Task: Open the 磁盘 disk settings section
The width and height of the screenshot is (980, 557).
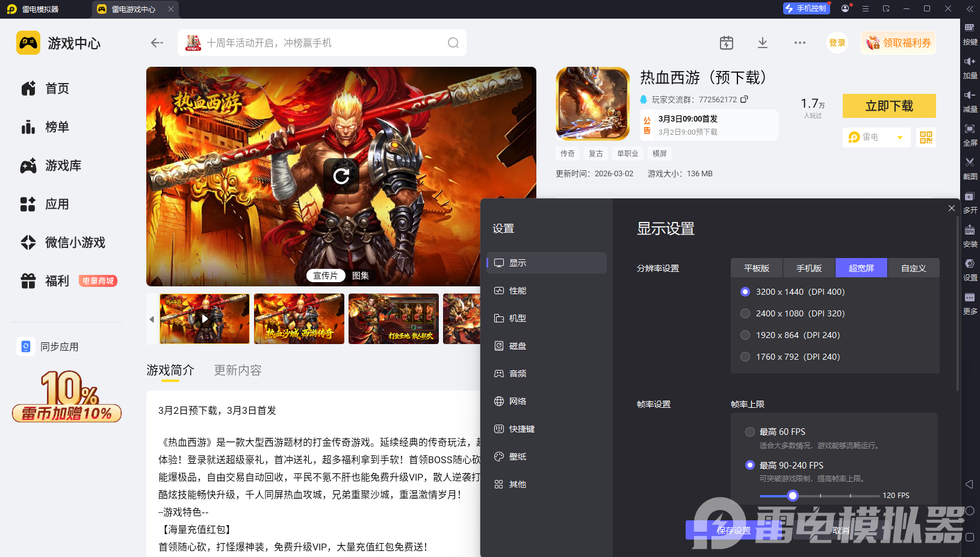Action: [x=547, y=346]
